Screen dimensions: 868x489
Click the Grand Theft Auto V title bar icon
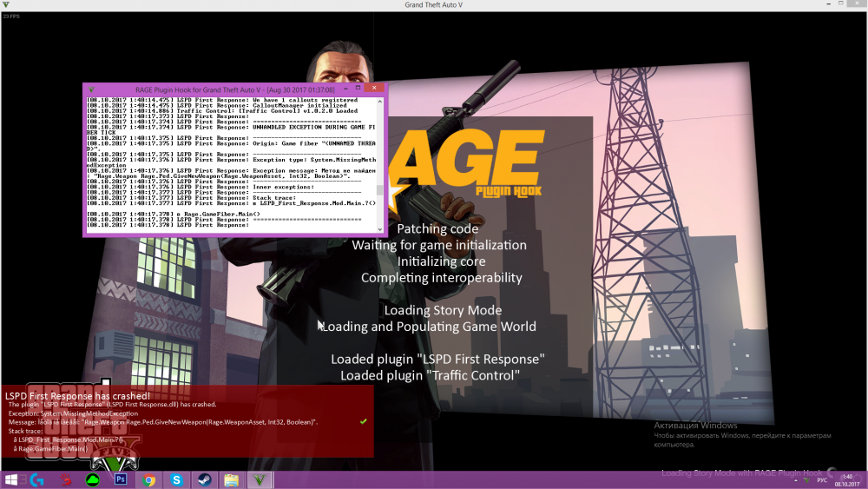point(6,4)
